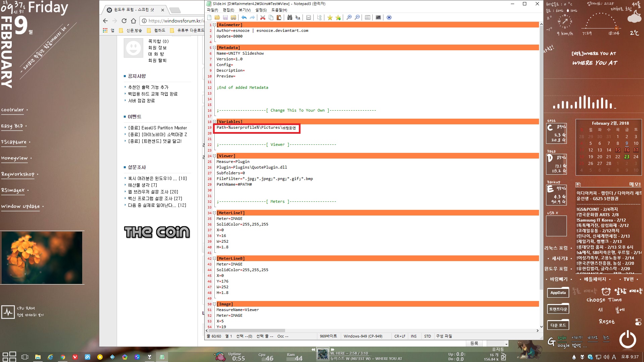Cut selection with the scissors icon

[263, 17]
